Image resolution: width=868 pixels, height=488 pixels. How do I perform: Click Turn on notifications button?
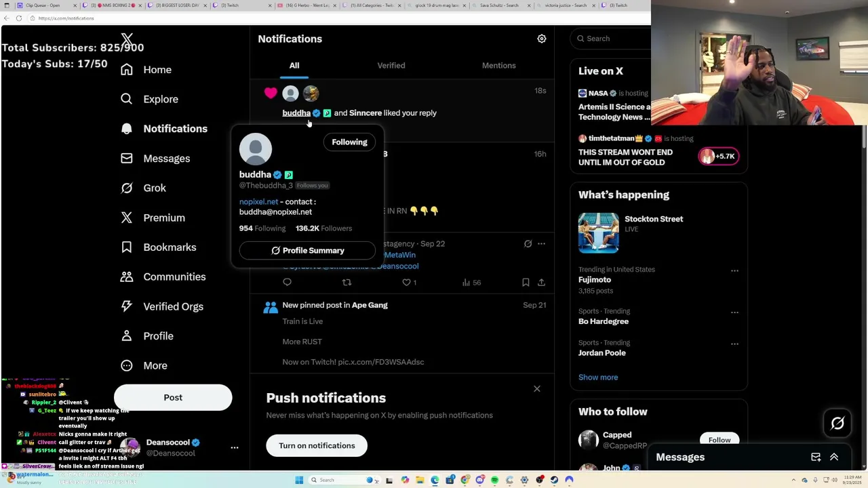tap(317, 446)
